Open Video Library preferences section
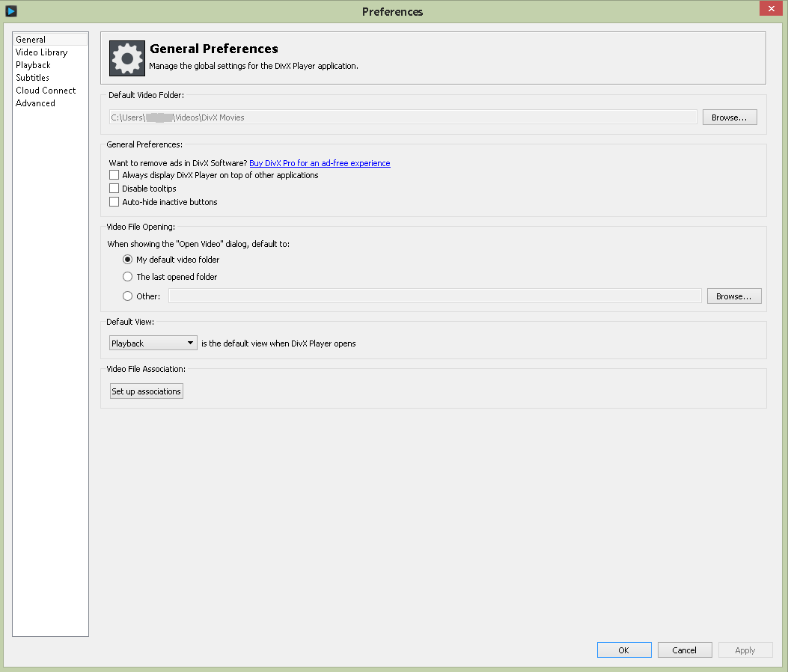This screenshot has width=788, height=672. [42, 52]
